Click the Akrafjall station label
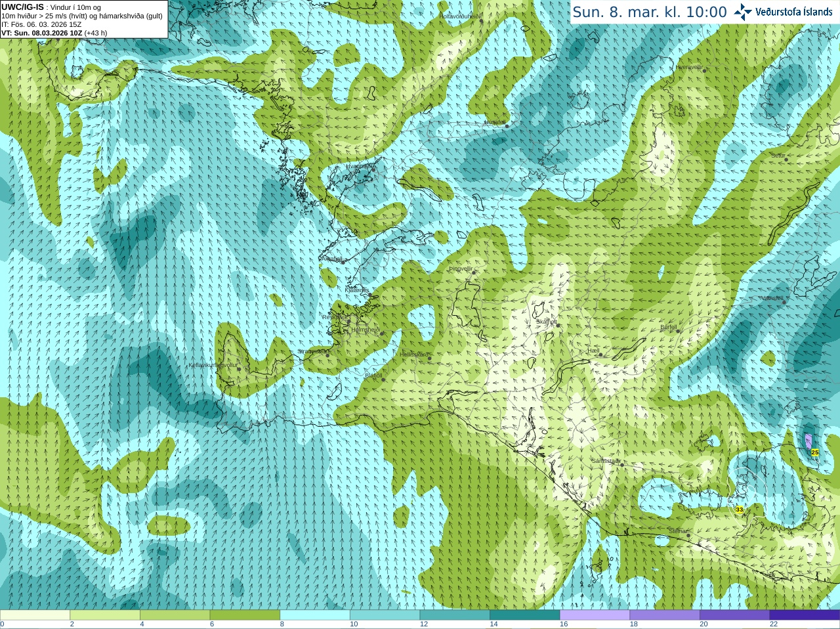The image size is (840, 629). (x=331, y=259)
